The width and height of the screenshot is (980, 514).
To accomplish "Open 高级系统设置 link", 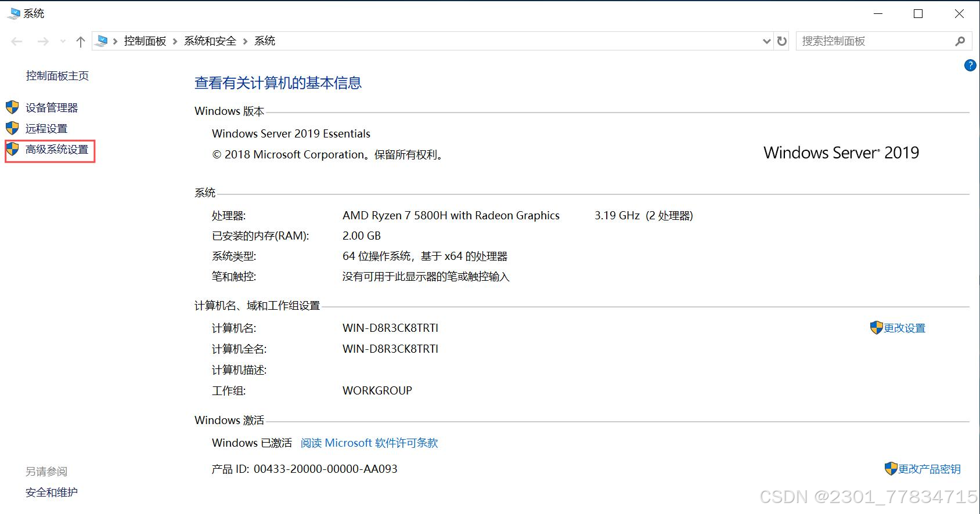I will 57,150.
